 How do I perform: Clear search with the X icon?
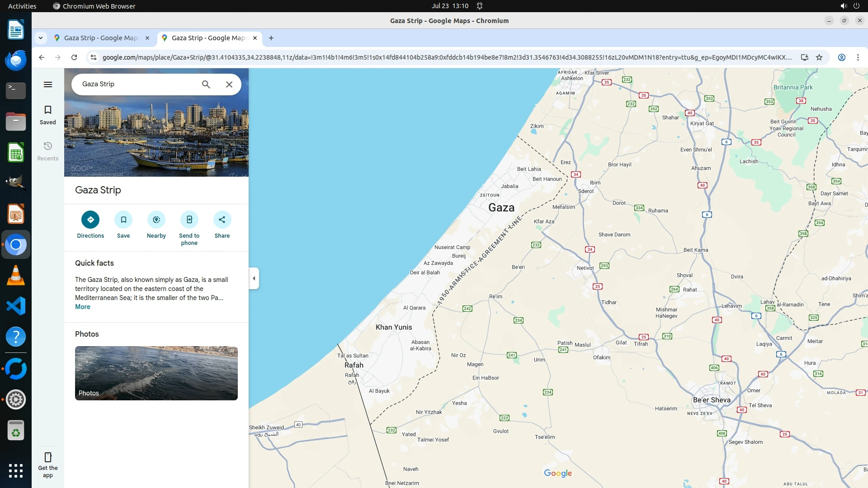click(229, 84)
